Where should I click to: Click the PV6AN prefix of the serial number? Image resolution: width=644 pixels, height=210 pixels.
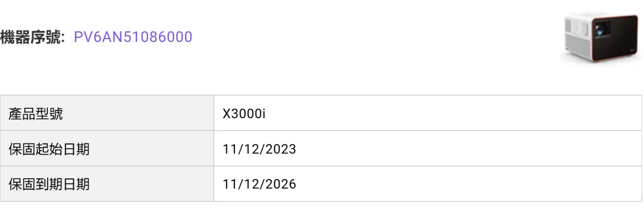click(x=97, y=37)
